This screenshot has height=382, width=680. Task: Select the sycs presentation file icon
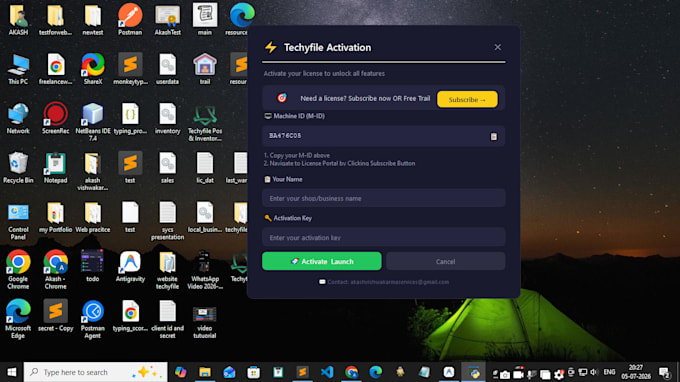pyautogui.click(x=167, y=221)
